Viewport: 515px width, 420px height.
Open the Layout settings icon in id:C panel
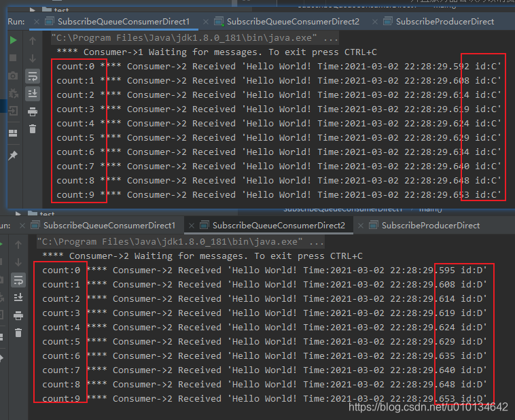tap(13, 133)
